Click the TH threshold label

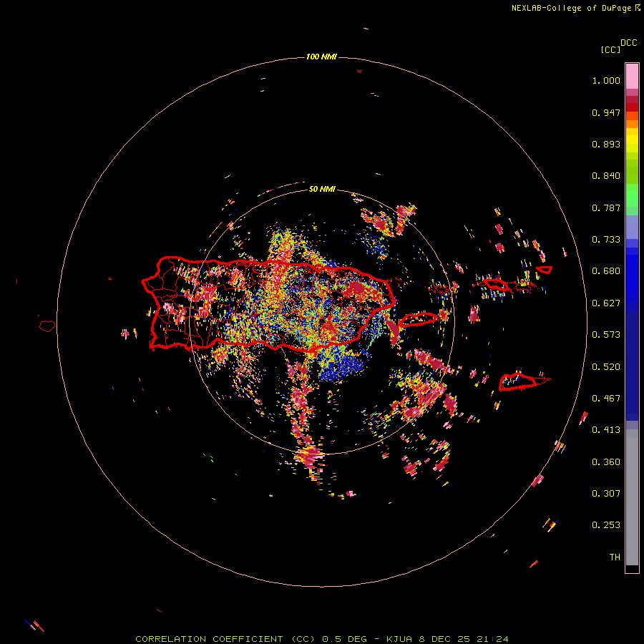point(615,557)
